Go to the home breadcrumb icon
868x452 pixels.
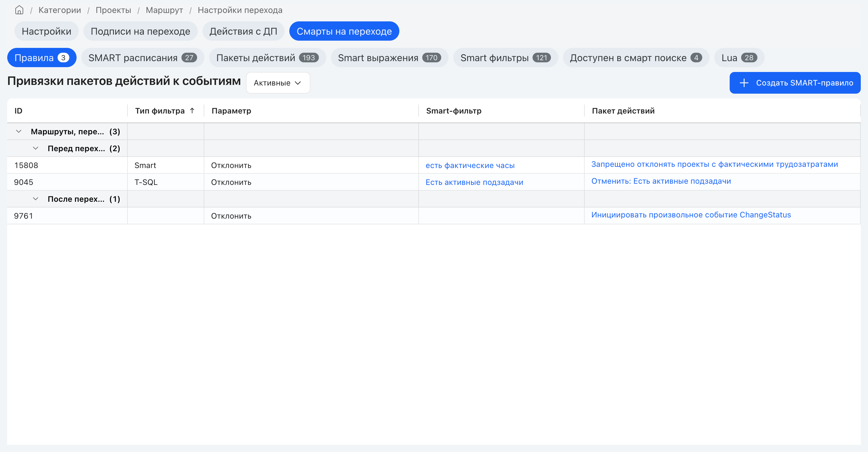(x=19, y=10)
